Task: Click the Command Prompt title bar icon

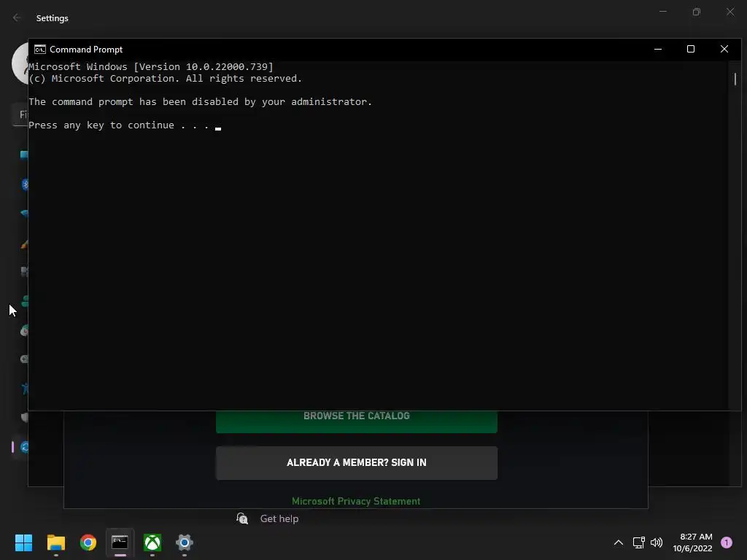Action: pos(40,50)
